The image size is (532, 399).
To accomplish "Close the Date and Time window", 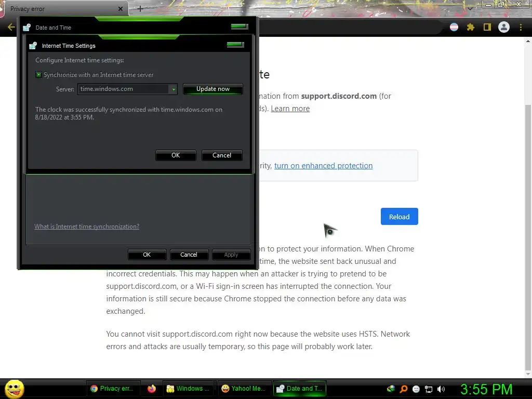I will (x=240, y=26).
